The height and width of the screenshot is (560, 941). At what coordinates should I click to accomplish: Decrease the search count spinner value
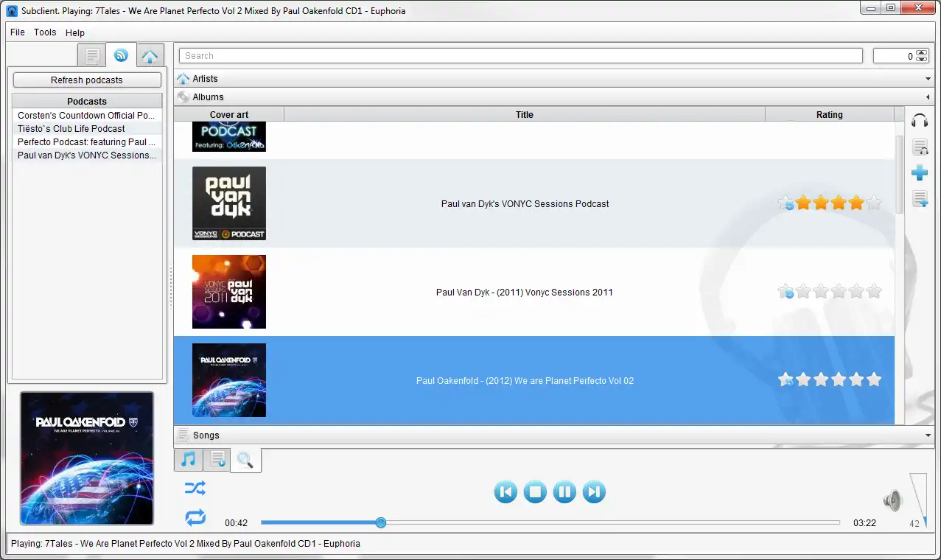click(922, 59)
